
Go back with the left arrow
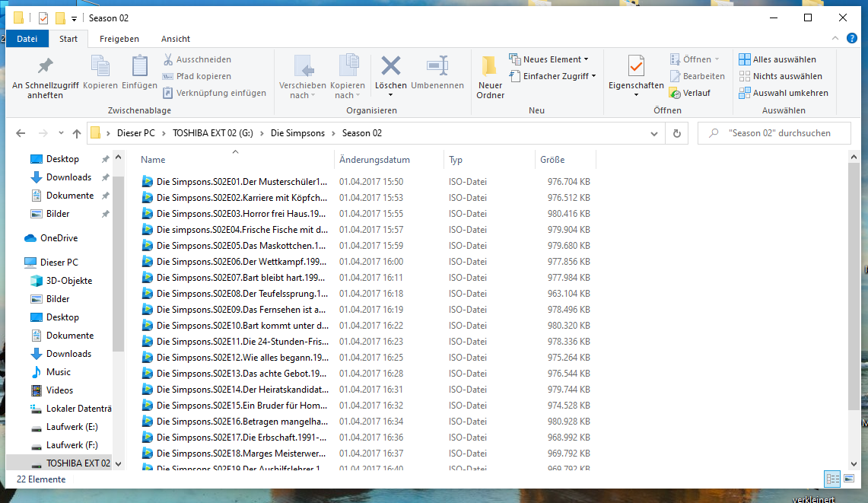(21, 133)
